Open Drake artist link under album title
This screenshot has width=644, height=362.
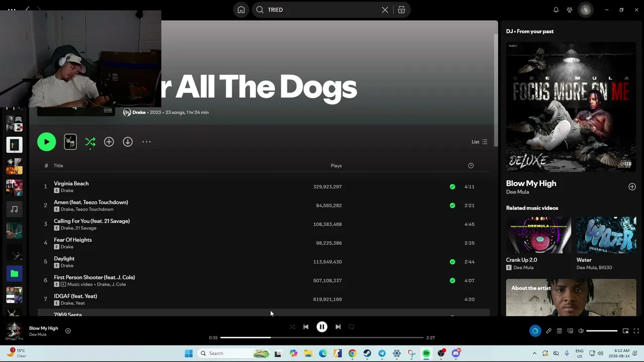[139, 112]
